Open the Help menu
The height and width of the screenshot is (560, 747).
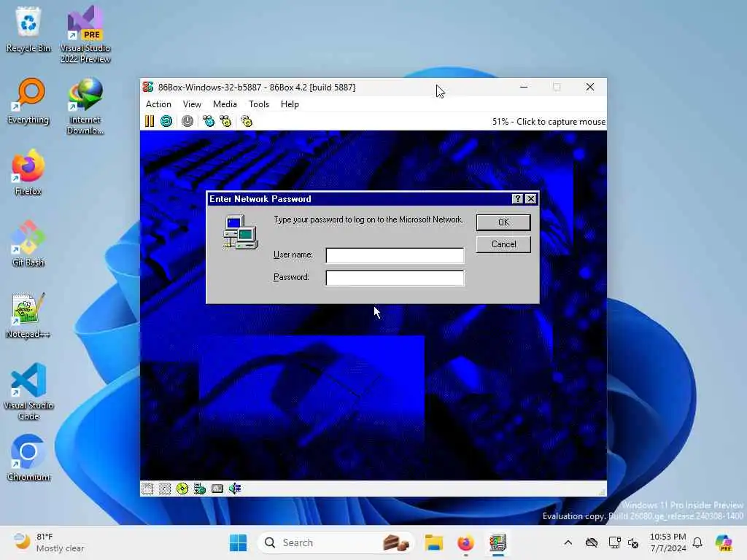tap(290, 104)
